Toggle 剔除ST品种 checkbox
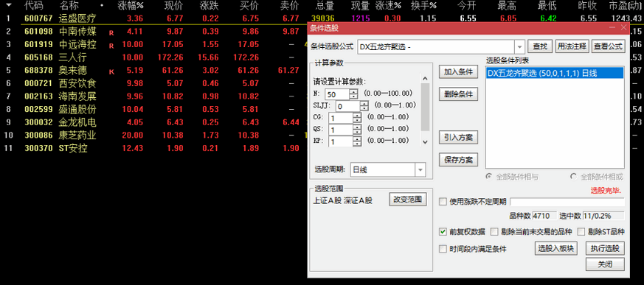This screenshot has height=285, width=644. [x=581, y=232]
